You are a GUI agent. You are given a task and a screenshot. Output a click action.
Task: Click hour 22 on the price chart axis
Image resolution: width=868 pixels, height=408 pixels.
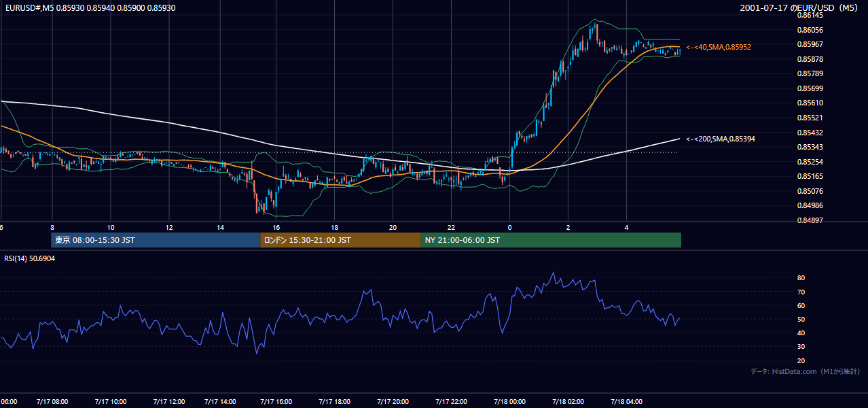(452, 227)
